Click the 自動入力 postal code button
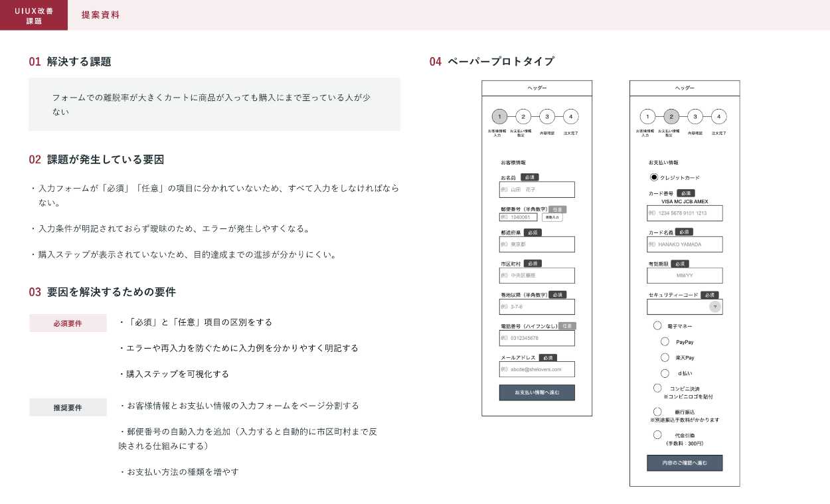The width and height of the screenshot is (830, 504). click(552, 217)
